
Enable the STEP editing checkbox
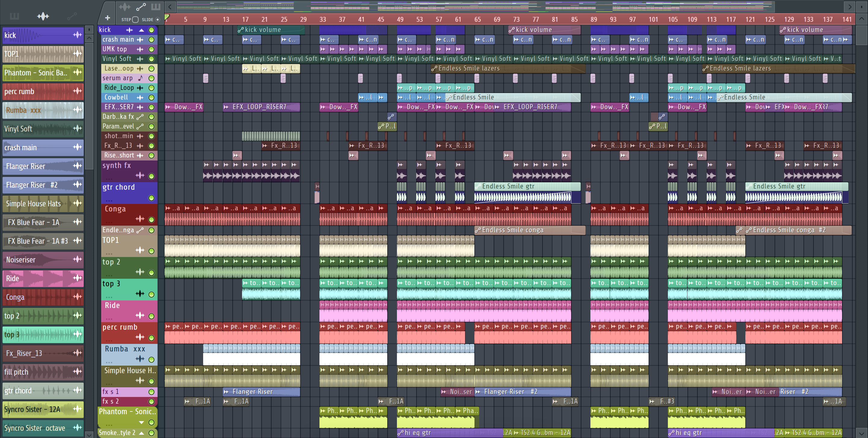pos(135,19)
